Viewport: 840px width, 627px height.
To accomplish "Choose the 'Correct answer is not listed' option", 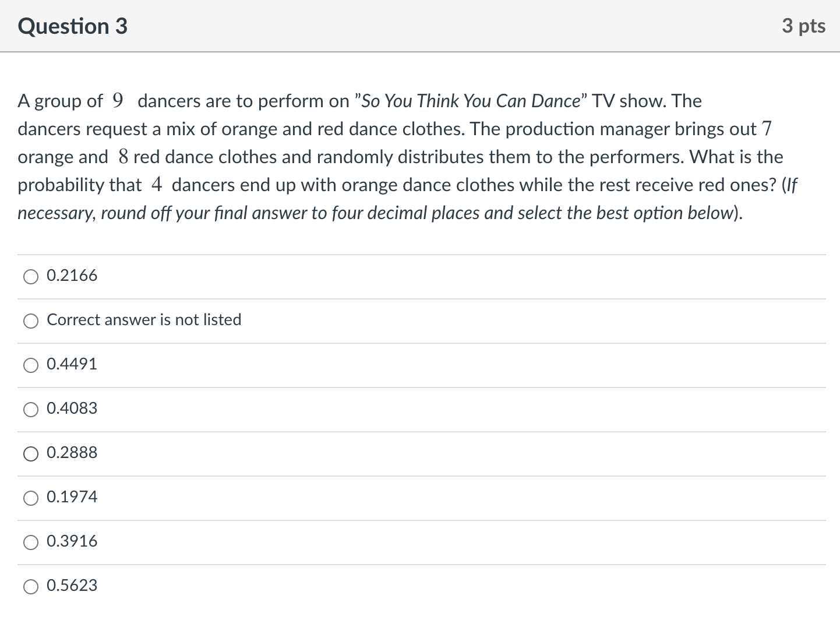I will coord(31,321).
